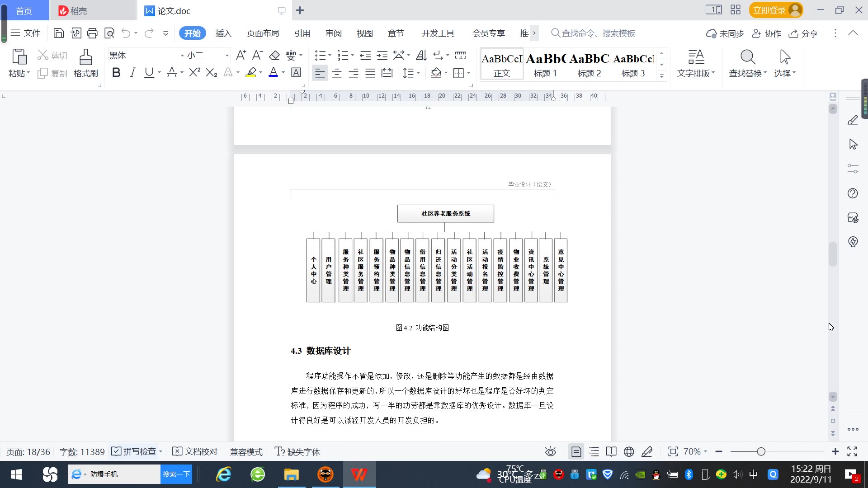Image resolution: width=868 pixels, height=488 pixels.
Task: Open the font name dropdown
Action: 182,56
